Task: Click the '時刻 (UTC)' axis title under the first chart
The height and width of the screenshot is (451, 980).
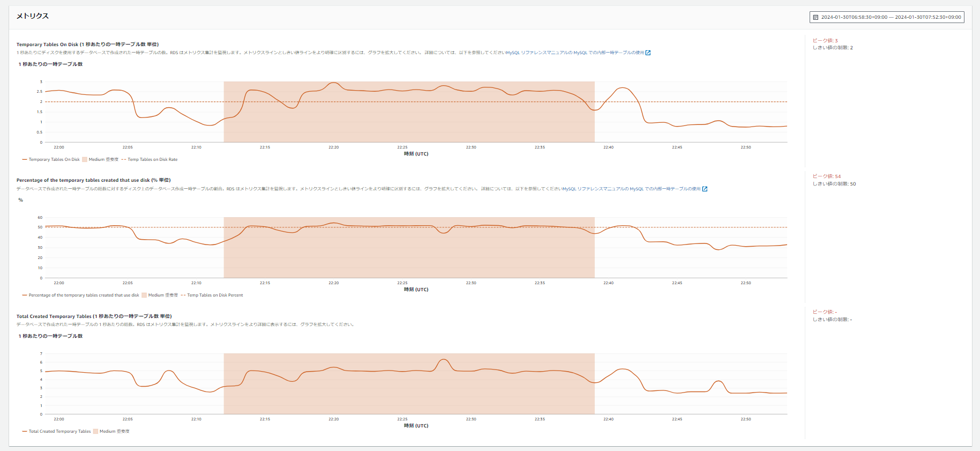Action: coord(416,154)
